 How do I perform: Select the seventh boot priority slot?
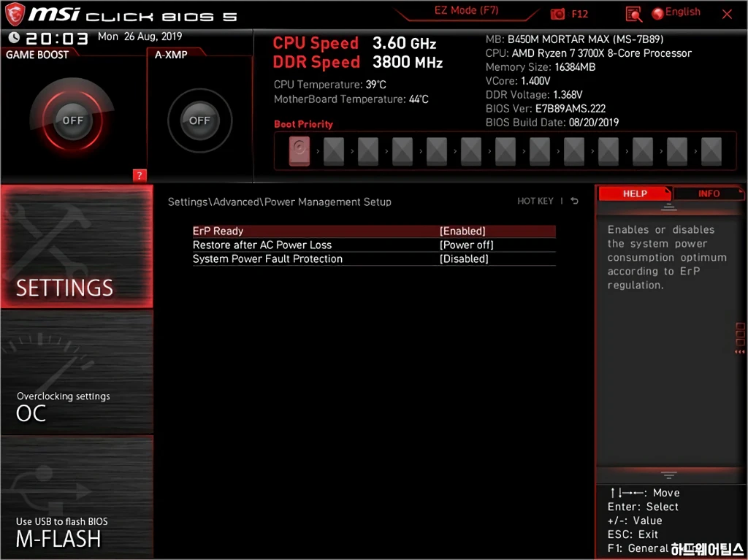point(505,151)
